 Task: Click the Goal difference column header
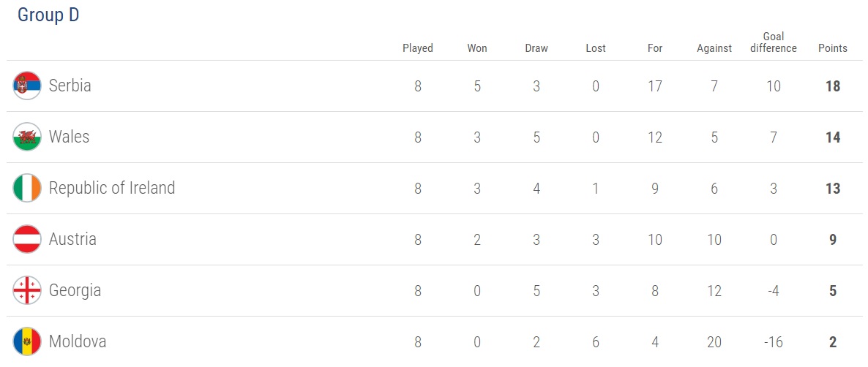(773, 42)
